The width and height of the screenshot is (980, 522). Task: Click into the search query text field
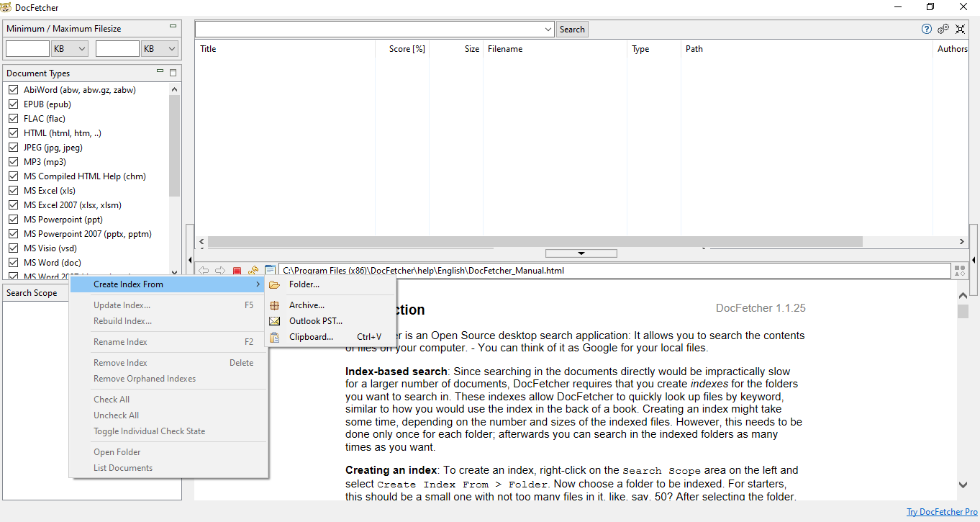(368, 30)
